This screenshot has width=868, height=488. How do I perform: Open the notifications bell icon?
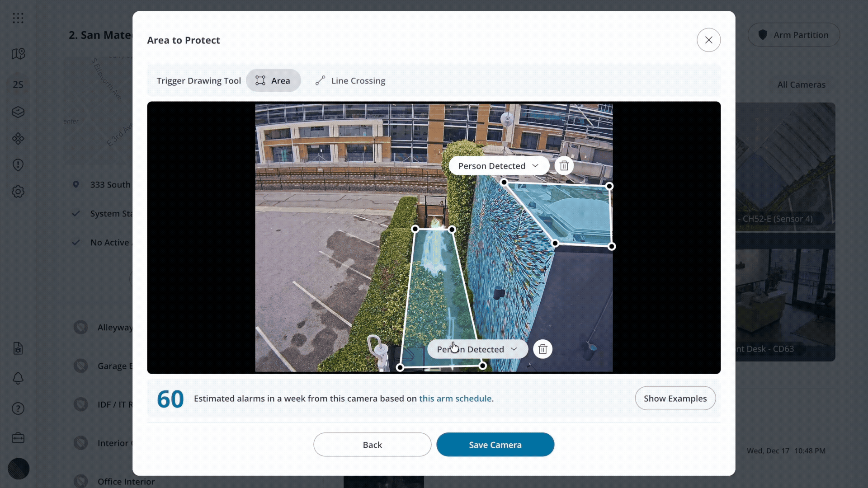(x=18, y=378)
